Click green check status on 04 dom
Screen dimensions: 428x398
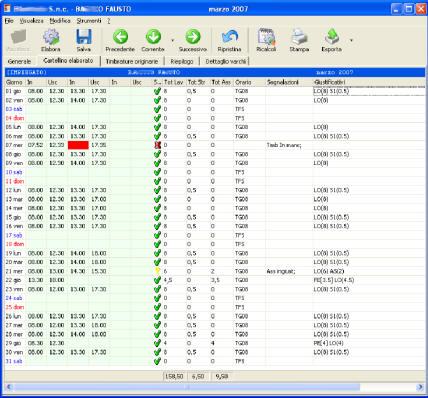point(158,118)
